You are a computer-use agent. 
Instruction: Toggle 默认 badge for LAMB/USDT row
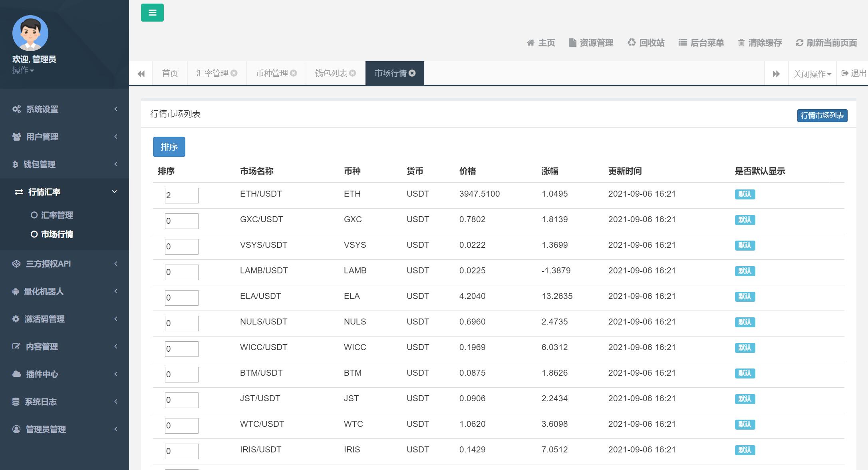[745, 271]
